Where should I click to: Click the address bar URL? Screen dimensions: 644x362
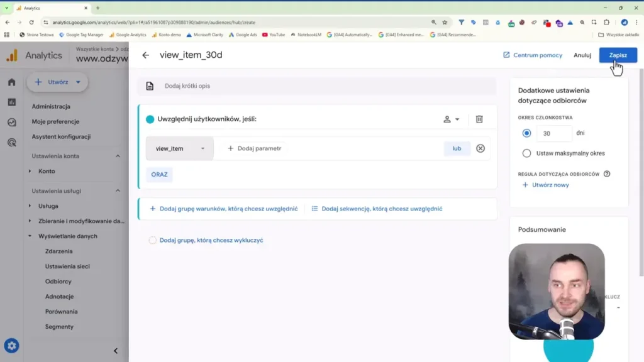click(154, 22)
